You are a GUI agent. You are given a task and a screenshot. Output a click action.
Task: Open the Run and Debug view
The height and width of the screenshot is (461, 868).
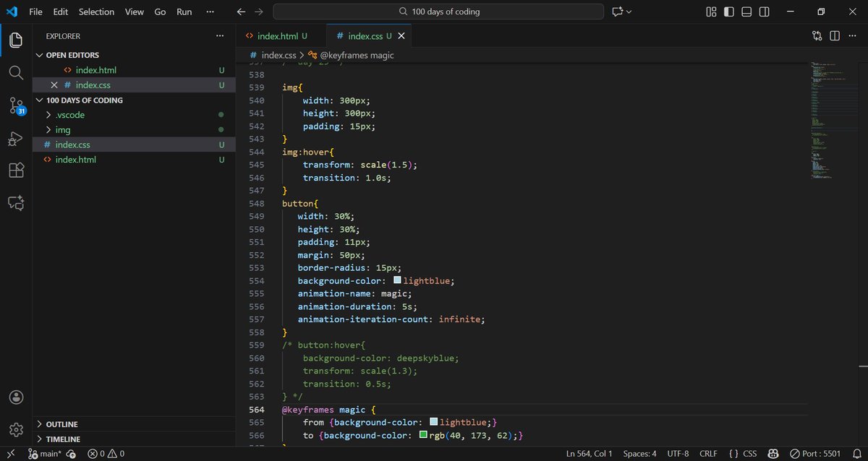click(16, 138)
